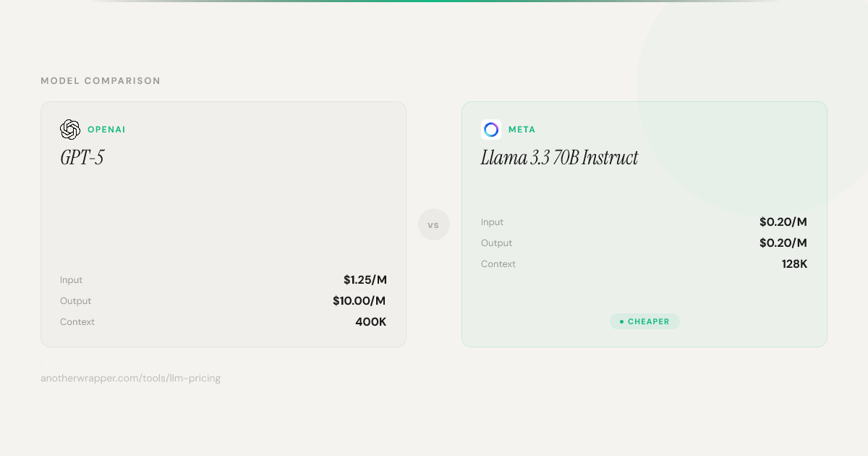Click the Output label in GPT-5 card
Viewport: 868px width, 456px height.
[76, 301]
